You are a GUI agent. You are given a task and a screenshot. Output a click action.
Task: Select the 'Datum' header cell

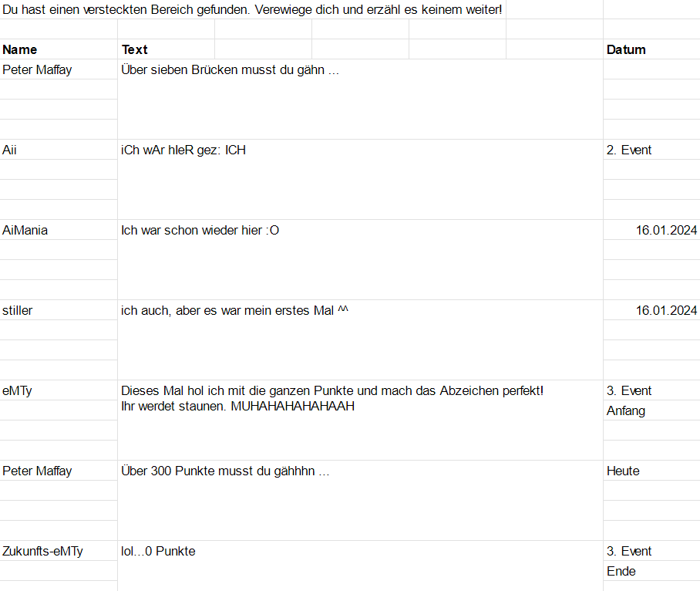[651, 49]
